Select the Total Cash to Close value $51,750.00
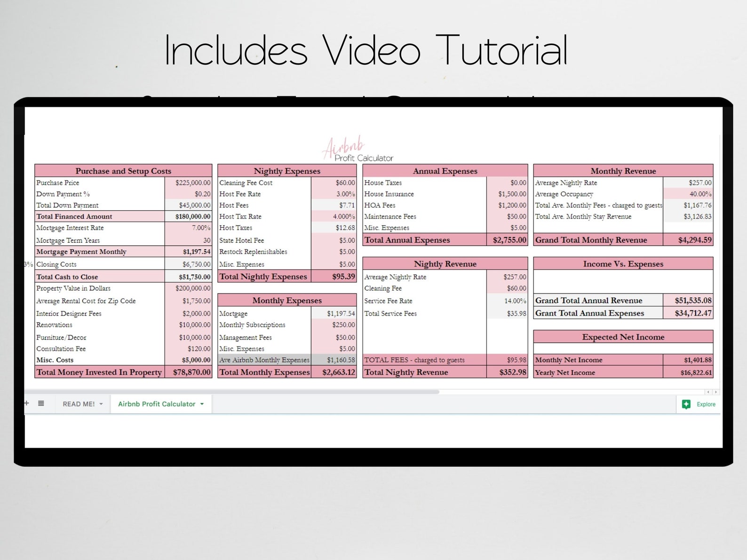747x560 pixels. tap(188, 277)
